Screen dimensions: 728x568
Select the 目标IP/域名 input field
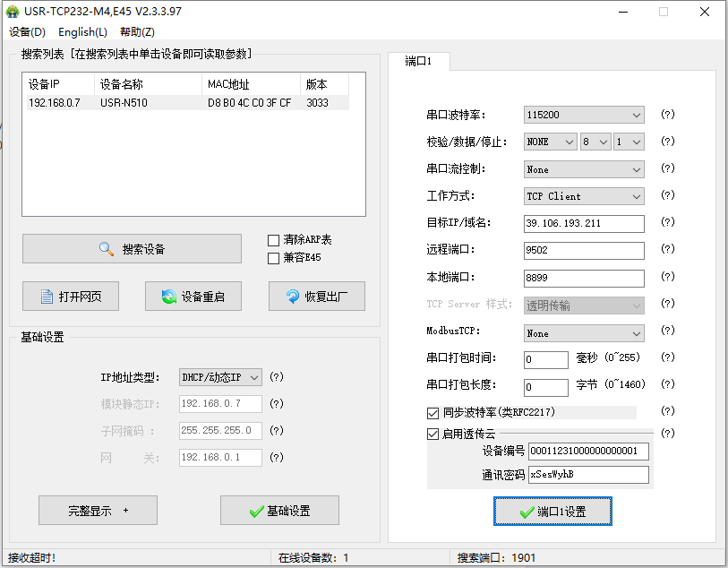click(x=583, y=223)
